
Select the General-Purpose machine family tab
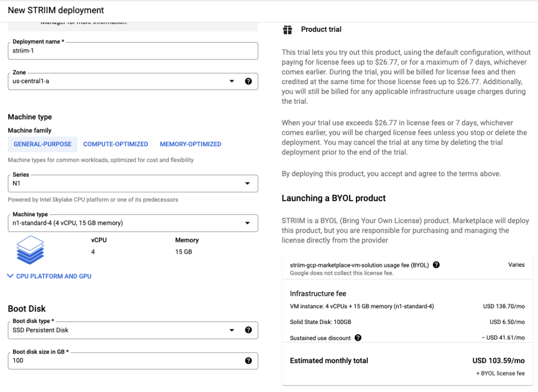(x=43, y=144)
